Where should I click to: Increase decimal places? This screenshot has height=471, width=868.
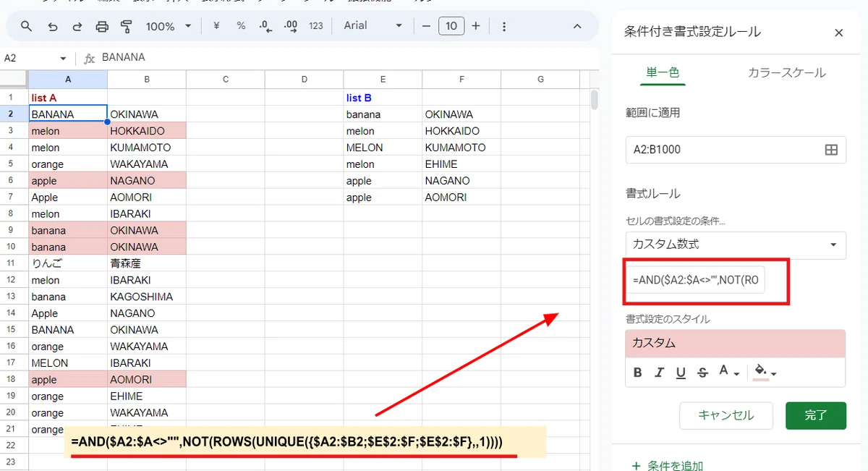click(291, 26)
